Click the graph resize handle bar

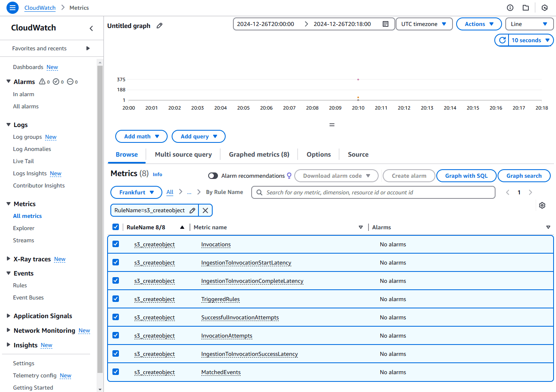[x=332, y=125]
